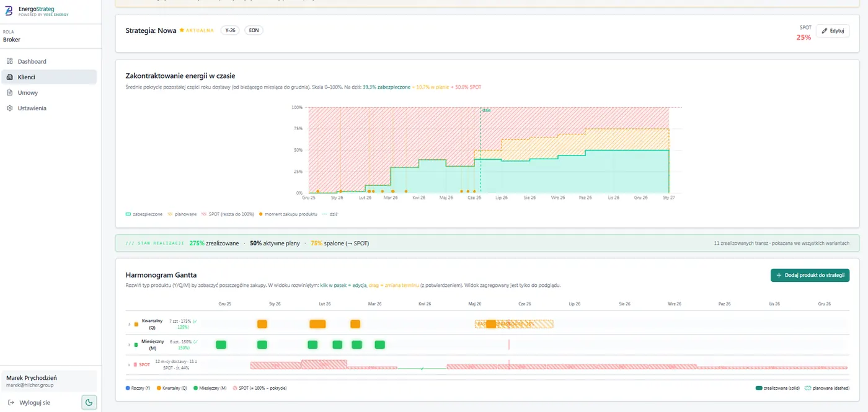
Task: Open Ustawienia settings gear
Action: pyautogui.click(x=10, y=108)
